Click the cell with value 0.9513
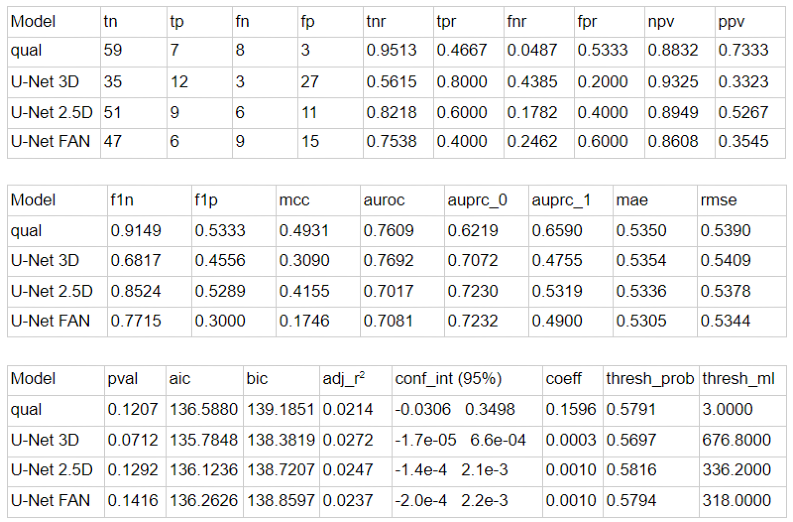This screenshot has width=793, height=522. pos(389,50)
